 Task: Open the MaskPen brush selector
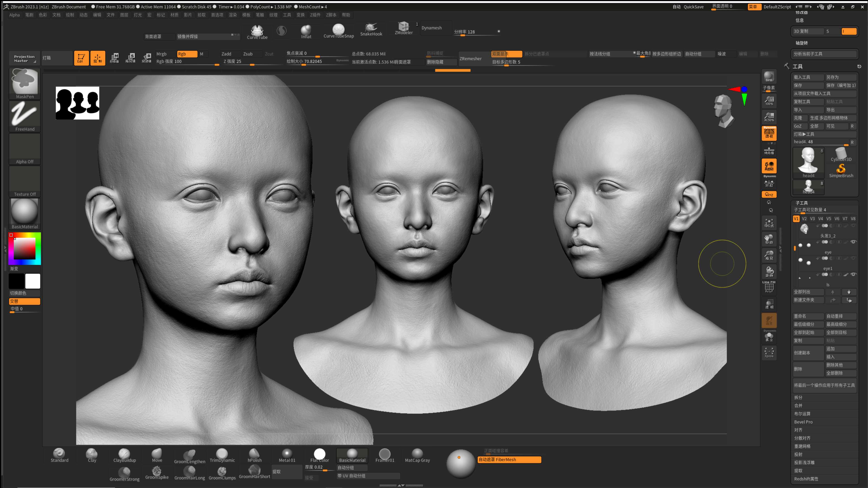coord(25,84)
